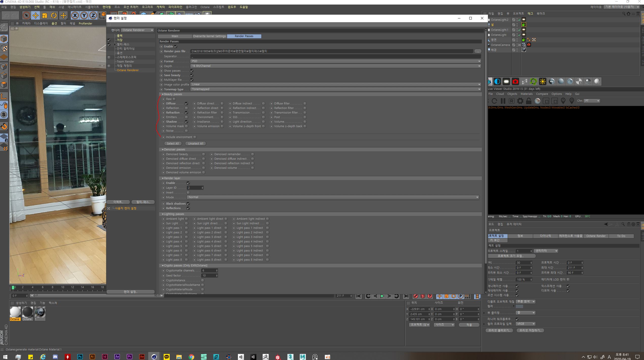Play the timeline animation forward
The height and width of the screenshot is (360, 644).
[382, 296]
